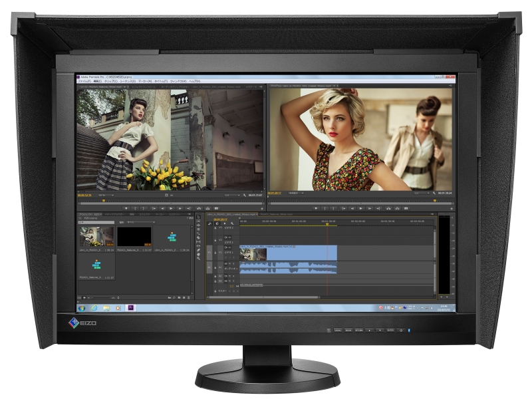The image size is (532, 399).
Task: Choose the Zoom tool at the bottom of tools
Action: (x=198, y=258)
